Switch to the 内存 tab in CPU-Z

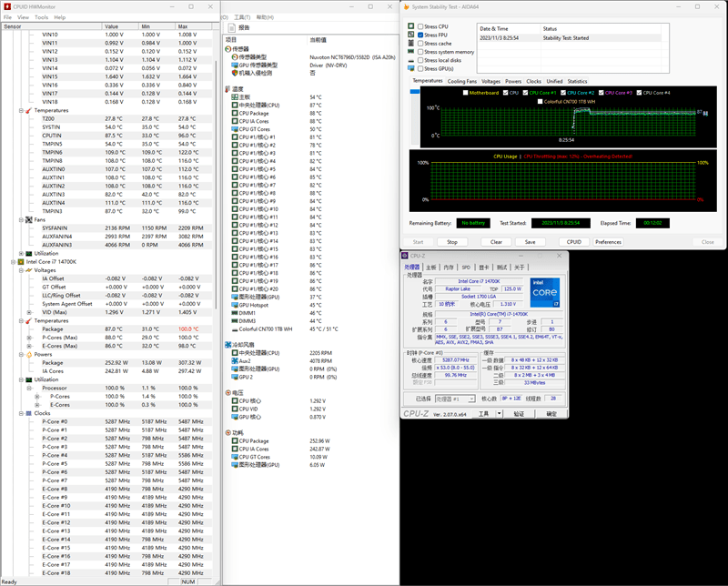pos(449,268)
